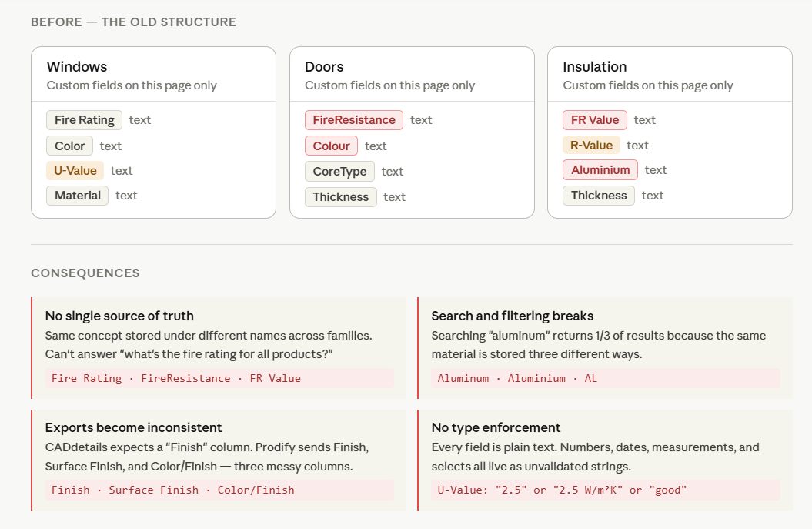Click the 'Search and filtering breaks' heading
Image resolution: width=812 pixels, height=529 pixels.
click(x=512, y=316)
